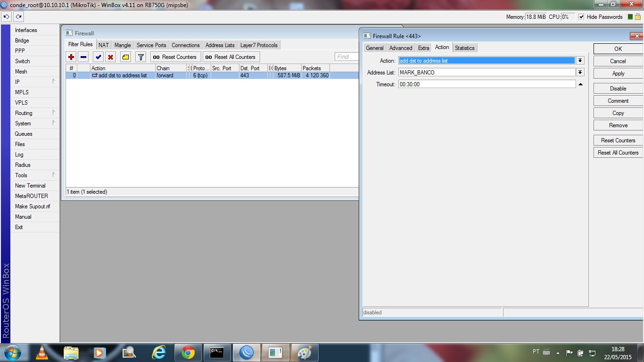The width and height of the screenshot is (644, 362).
Task: Select the rule row 'add dst to address list'
Action: click(212, 75)
